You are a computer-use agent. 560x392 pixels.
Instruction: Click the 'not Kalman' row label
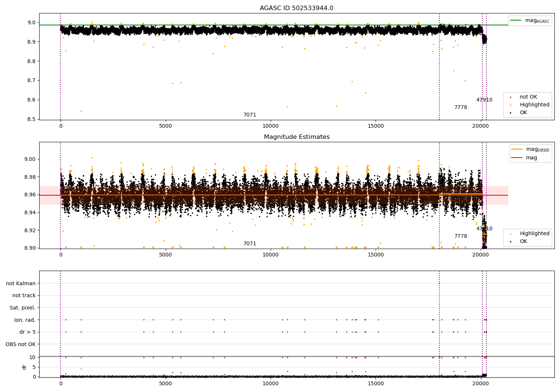tap(21, 283)
